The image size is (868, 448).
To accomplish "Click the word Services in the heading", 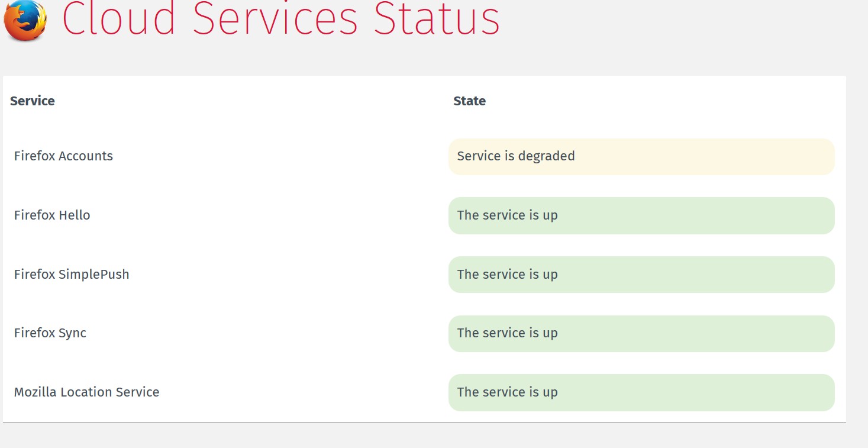I will [275, 19].
